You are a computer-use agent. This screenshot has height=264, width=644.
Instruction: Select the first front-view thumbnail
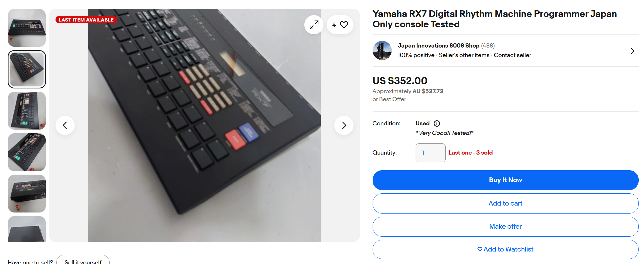pos(27,28)
